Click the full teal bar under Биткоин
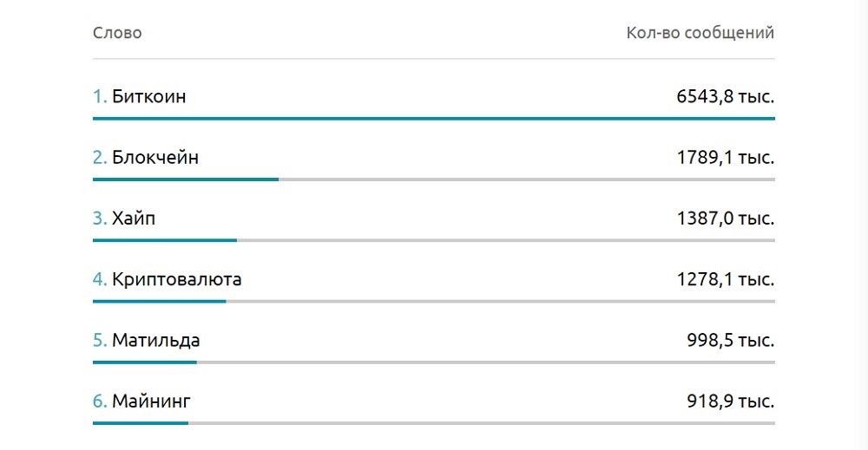Viewport: 868px width, 450px height. click(x=434, y=118)
